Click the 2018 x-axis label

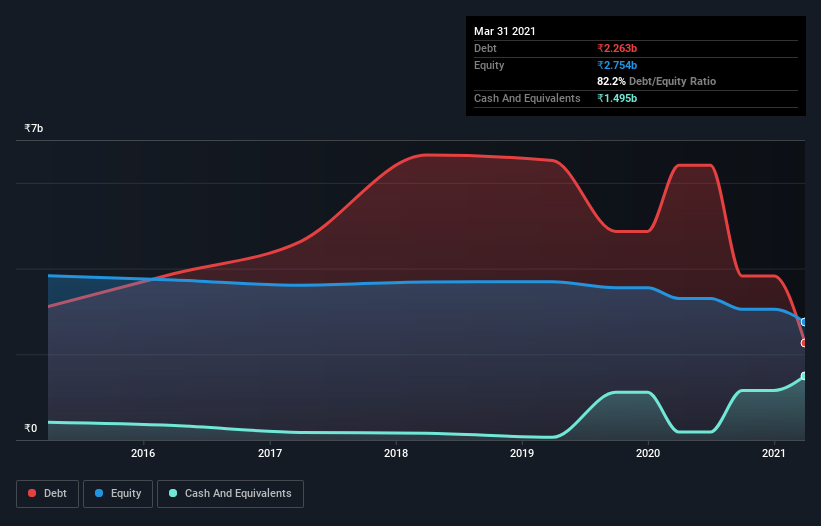coord(396,453)
